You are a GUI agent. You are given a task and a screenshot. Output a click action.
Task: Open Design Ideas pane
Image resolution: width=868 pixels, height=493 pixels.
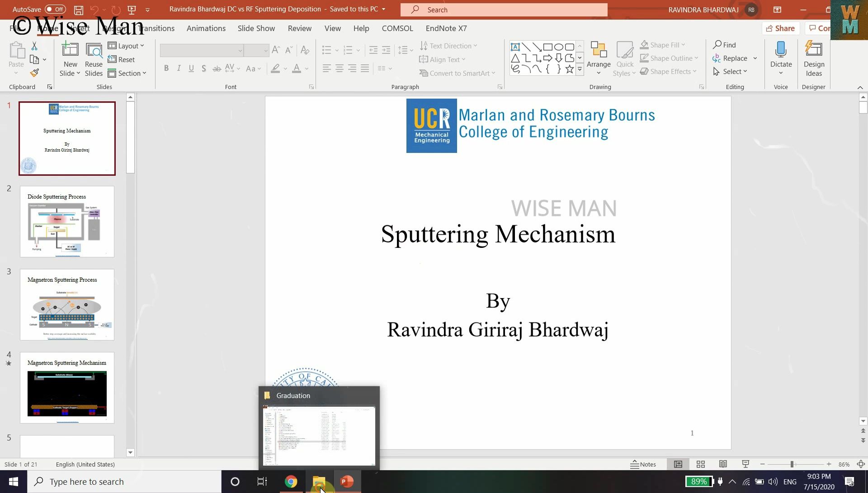click(x=814, y=59)
